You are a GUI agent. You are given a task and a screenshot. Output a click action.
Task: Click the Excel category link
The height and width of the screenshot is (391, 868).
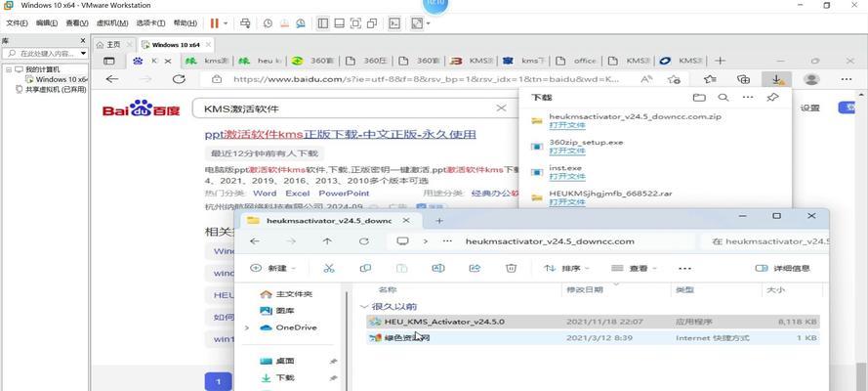click(297, 194)
